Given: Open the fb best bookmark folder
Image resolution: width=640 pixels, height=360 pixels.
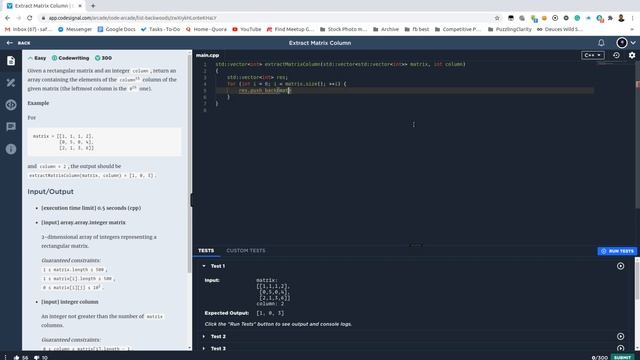Looking at the screenshot, I should 417,29.
